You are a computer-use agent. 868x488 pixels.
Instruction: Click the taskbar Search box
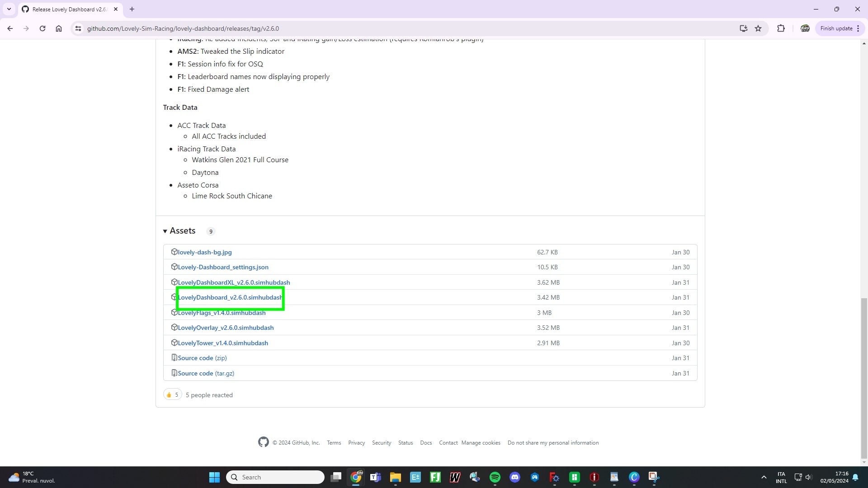(275, 477)
